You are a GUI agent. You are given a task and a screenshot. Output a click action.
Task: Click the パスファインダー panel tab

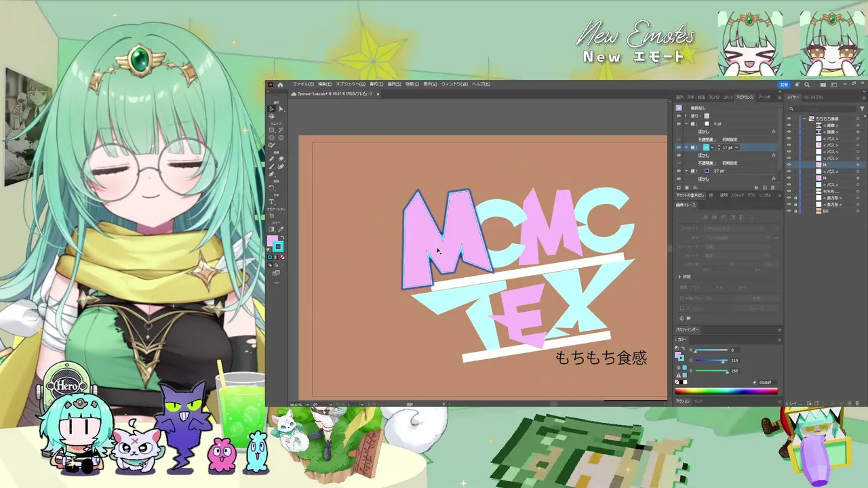(x=687, y=329)
